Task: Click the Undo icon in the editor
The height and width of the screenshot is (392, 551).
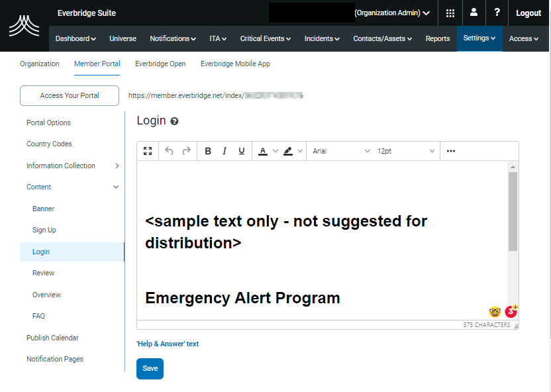Action: [x=169, y=151]
